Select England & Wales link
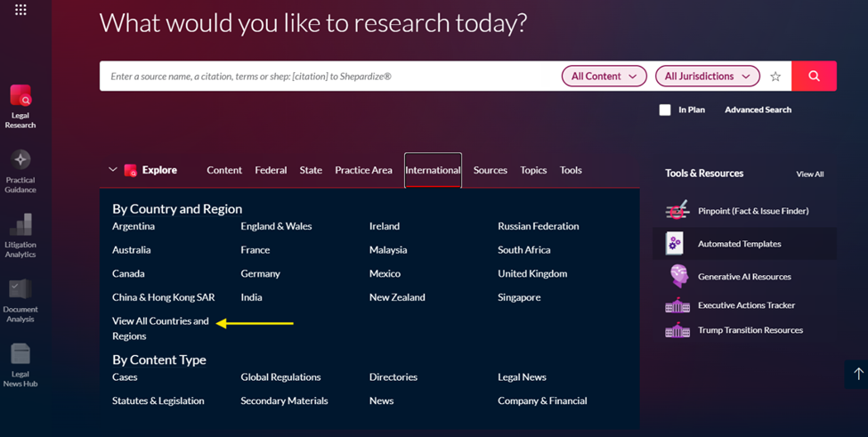The width and height of the screenshot is (868, 437). tap(276, 226)
